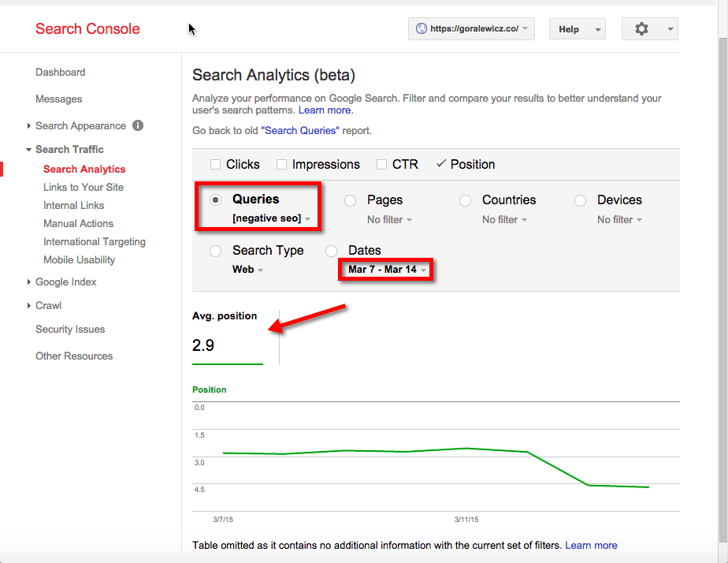Open the Web search type dropdown
Viewport: 728px width, 563px height.
tap(247, 270)
